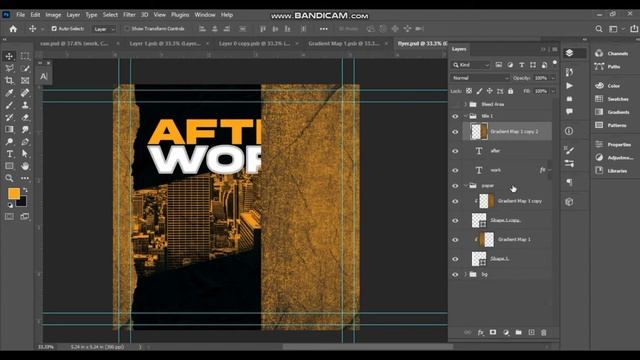Hide the Gradient Map 1 layer
Viewport: 640px width, 360px height.
pos(455,240)
